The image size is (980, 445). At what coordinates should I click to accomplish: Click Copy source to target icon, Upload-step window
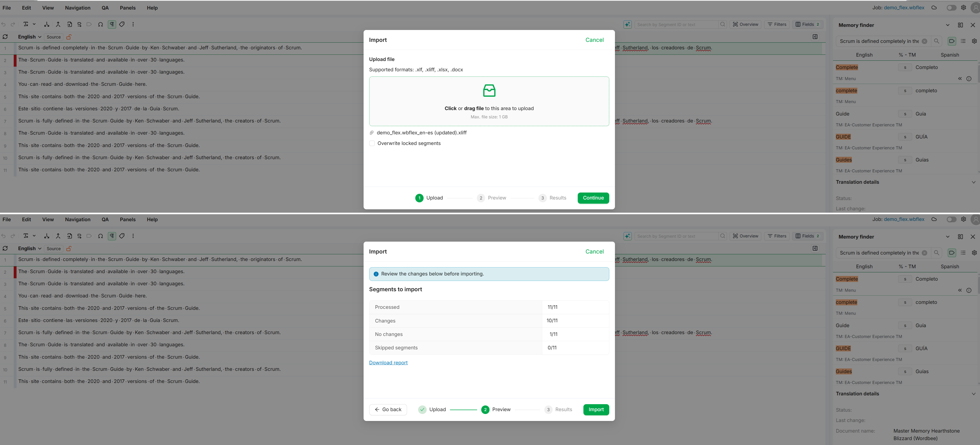pyautogui.click(x=70, y=24)
